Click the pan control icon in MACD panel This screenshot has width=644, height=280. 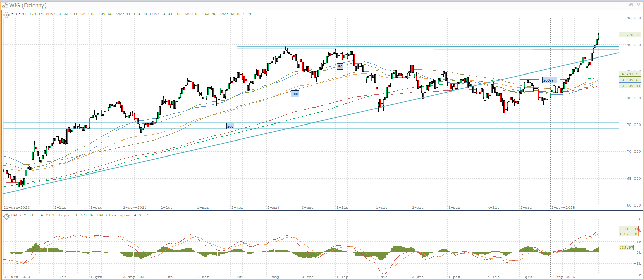pyautogui.click(x=6, y=216)
